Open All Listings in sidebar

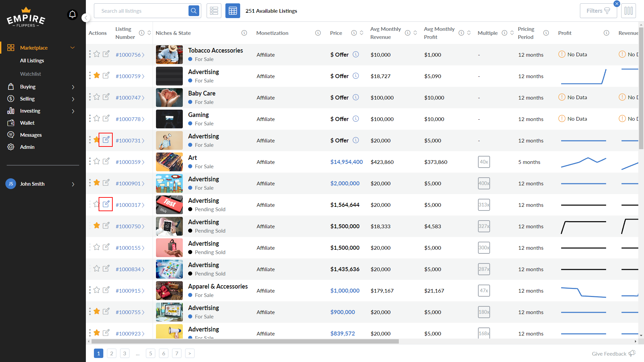click(32, 61)
